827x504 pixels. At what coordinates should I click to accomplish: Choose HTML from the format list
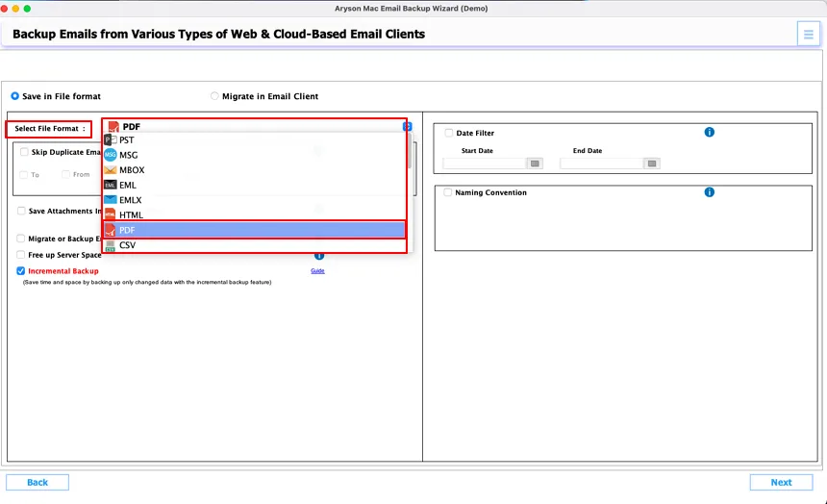[x=254, y=214]
